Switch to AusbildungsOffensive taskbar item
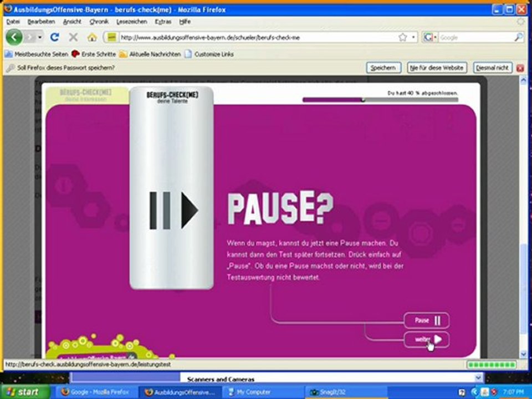This screenshot has height=399, width=532. click(x=180, y=392)
